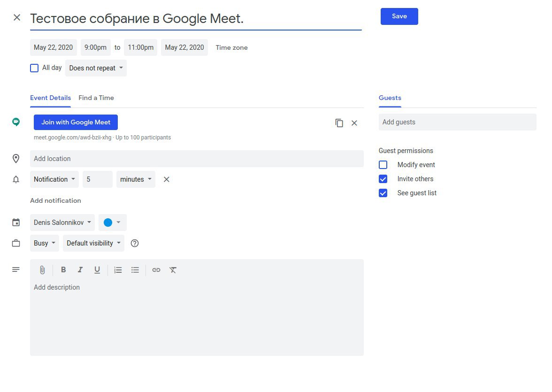The width and height of the screenshot is (552, 392).
Task: Open the event color dropdown
Action: (112, 223)
